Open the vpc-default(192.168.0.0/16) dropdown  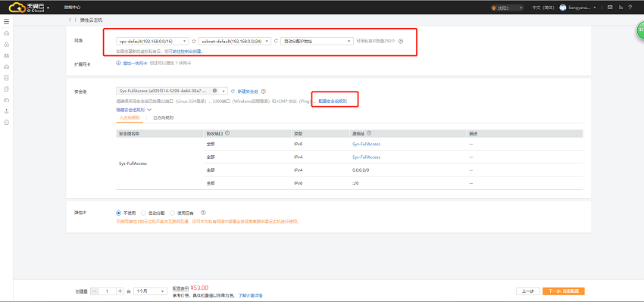tap(152, 41)
